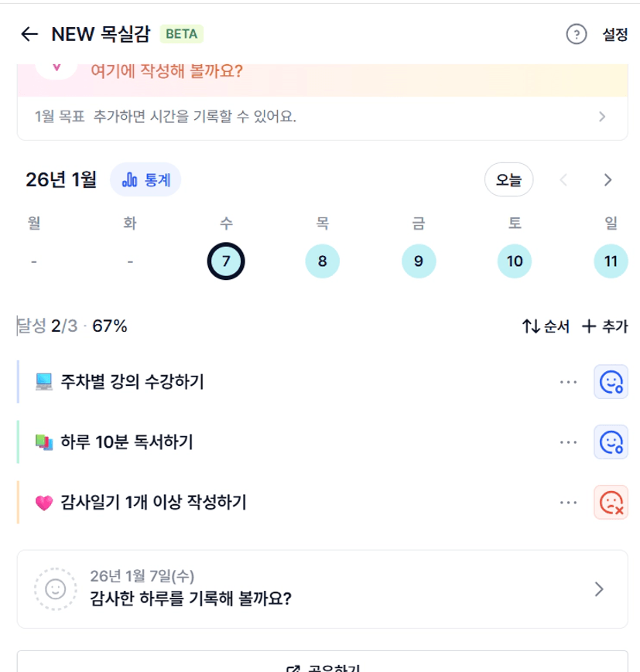Open the help question mark icon
This screenshot has width=640, height=672.
(577, 34)
